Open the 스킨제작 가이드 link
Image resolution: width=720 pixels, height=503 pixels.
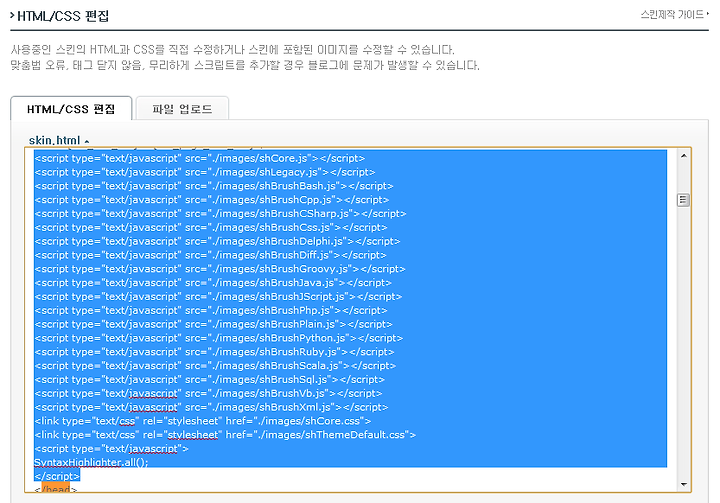675,15
